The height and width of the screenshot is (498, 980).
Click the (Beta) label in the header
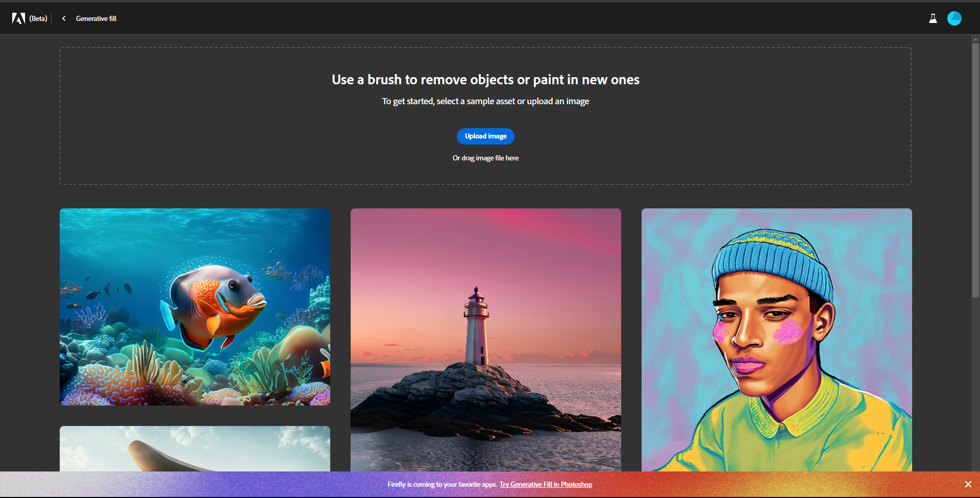[38, 18]
